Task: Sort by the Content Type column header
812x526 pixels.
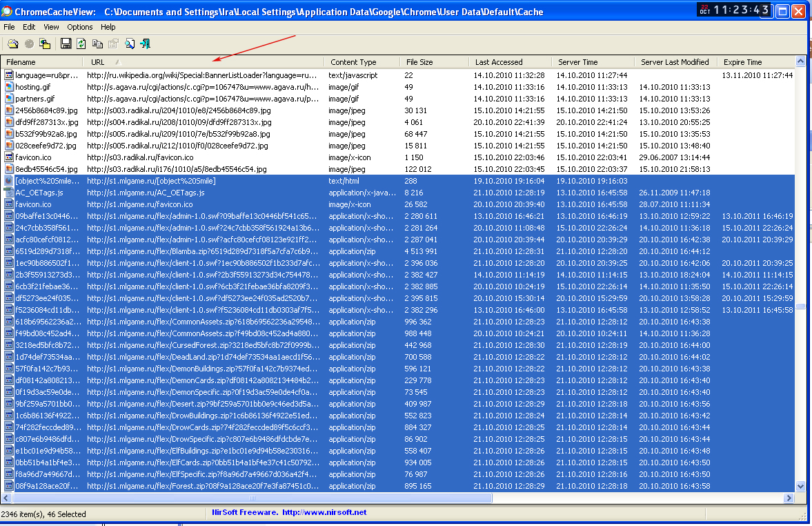Action: (353, 62)
